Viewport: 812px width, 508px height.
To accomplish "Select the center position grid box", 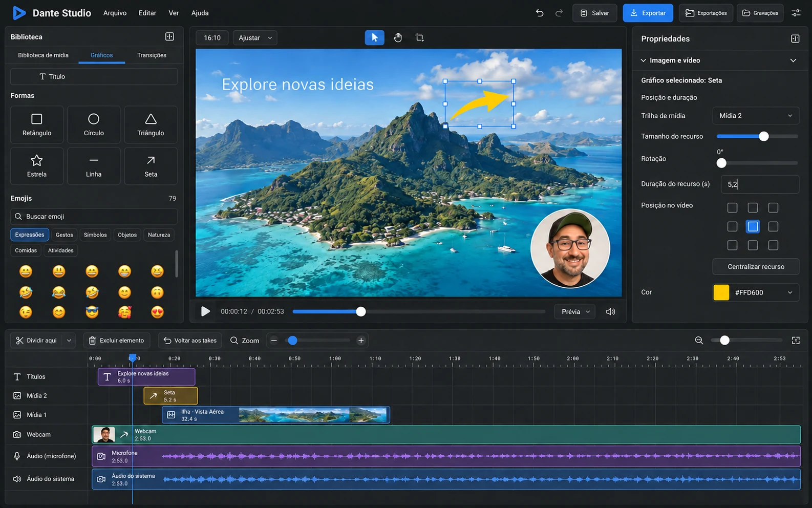I will [753, 226].
